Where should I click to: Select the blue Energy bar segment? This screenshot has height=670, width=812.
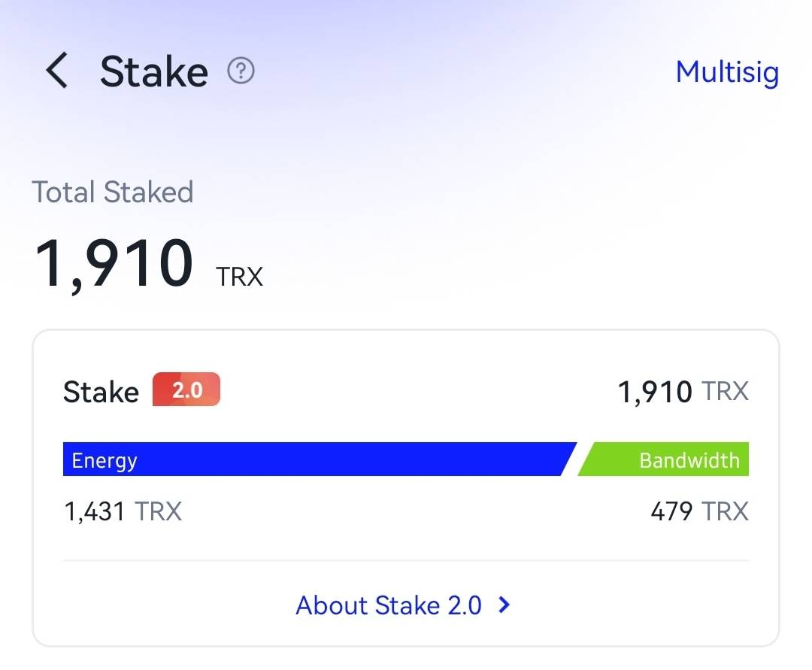[x=320, y=459]
